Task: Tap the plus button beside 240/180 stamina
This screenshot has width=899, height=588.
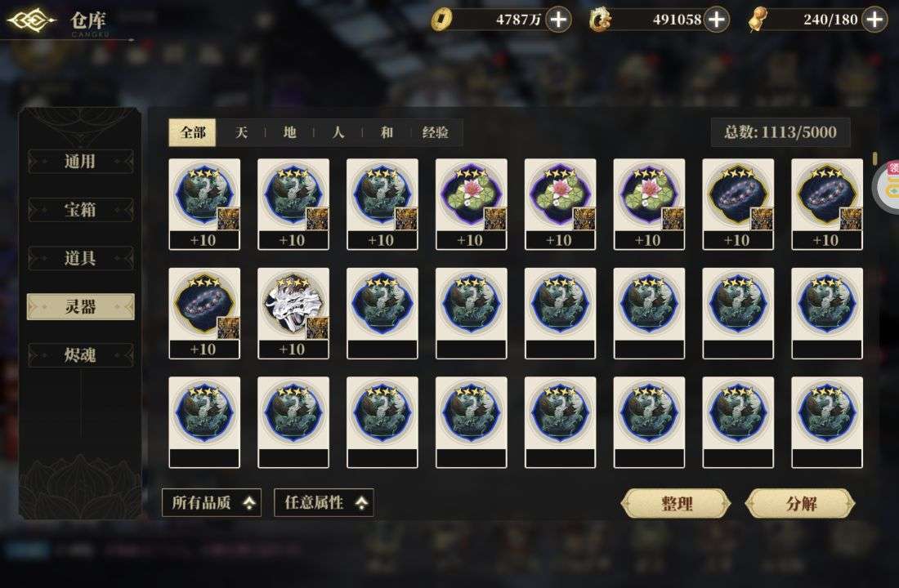Action: 874,20
